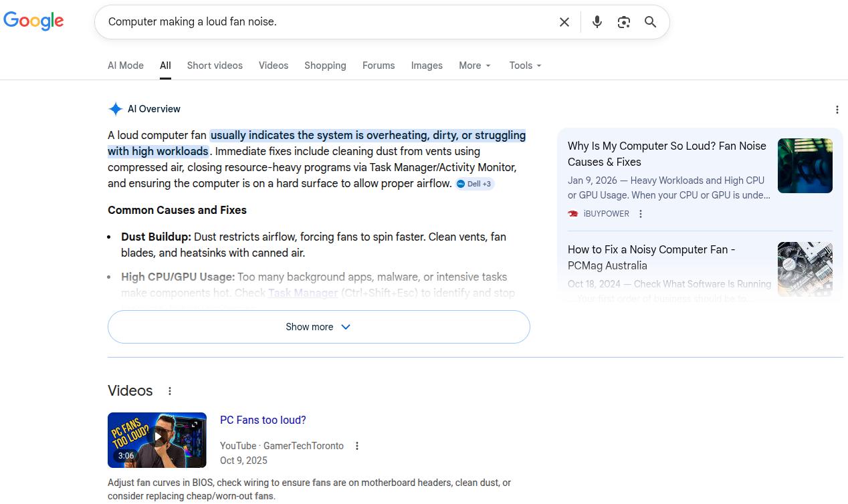The image size is (848, 504).
Task: Open the Tools dropdown
Action: coord(524,66)
